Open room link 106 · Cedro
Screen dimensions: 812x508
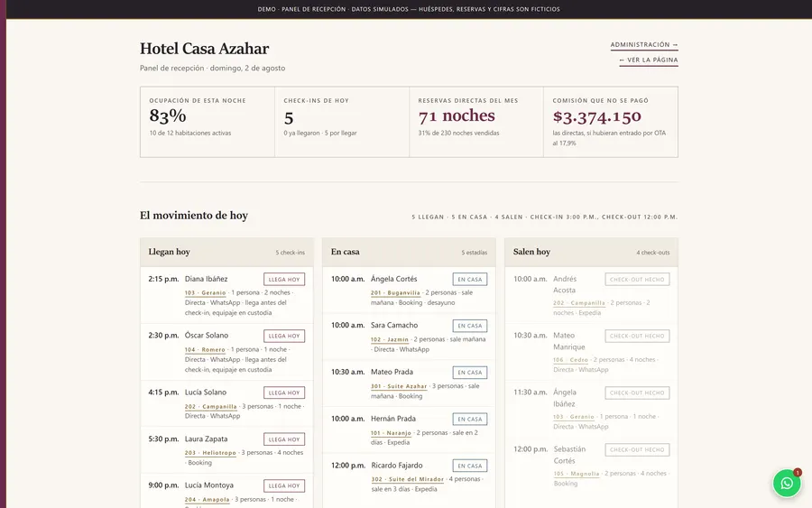click(x=571, y=360)
